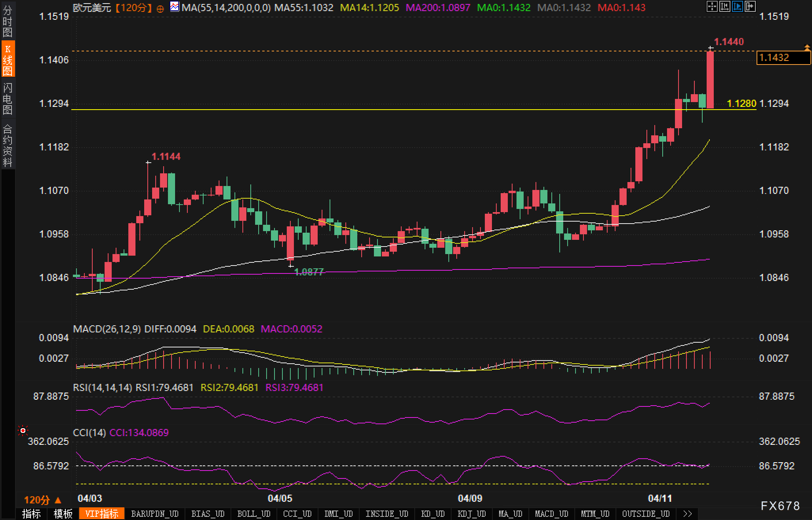Click the orange double-up arrow above 1.1432
Viewport: 812px width, 520px height.
click(x=807, y=48)
